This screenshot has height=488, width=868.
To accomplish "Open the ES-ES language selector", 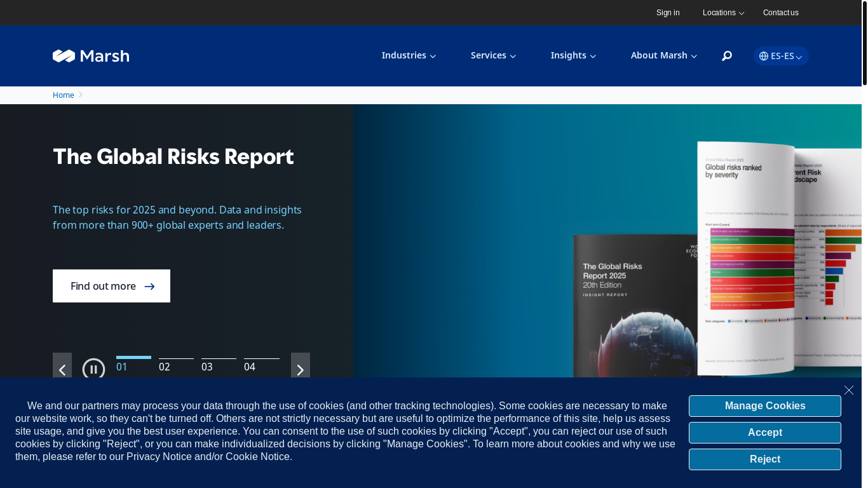I will point(781,56).
